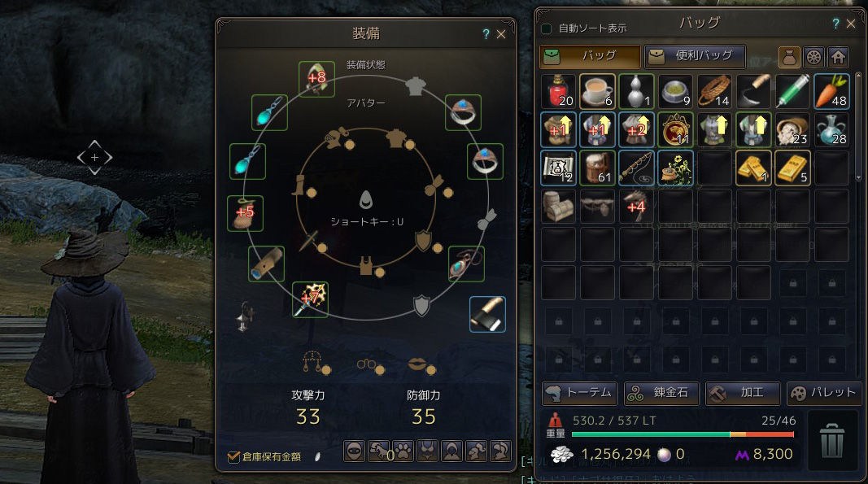Screen dimensions: 868x484
Task: Click the +7 staff weapon slot
Action: tap(311, 299)
